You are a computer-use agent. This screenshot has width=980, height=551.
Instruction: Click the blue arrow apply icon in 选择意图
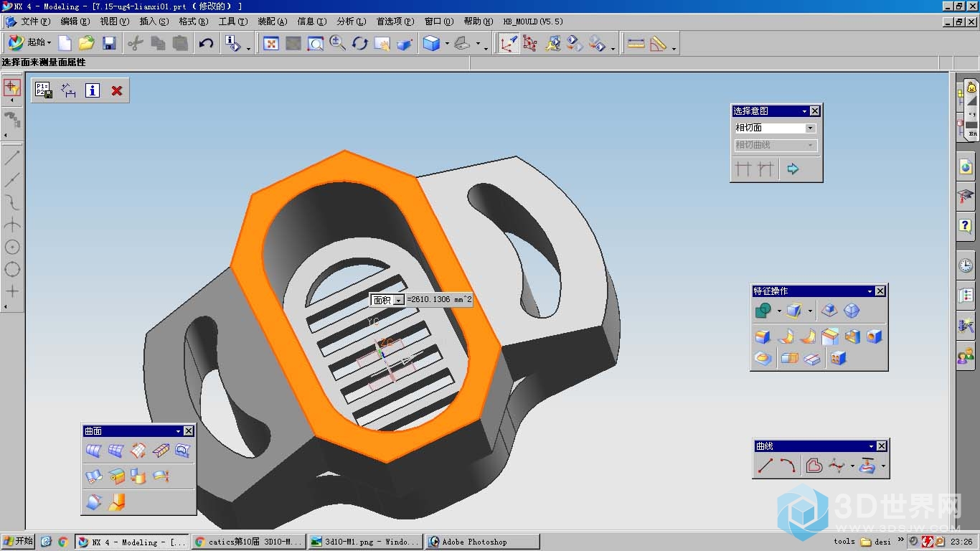click(x=793, y=169)
